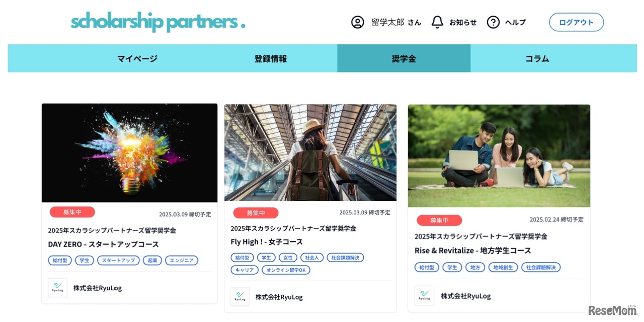Open DAY ZERO スタートアップコース title

point(103,245)
